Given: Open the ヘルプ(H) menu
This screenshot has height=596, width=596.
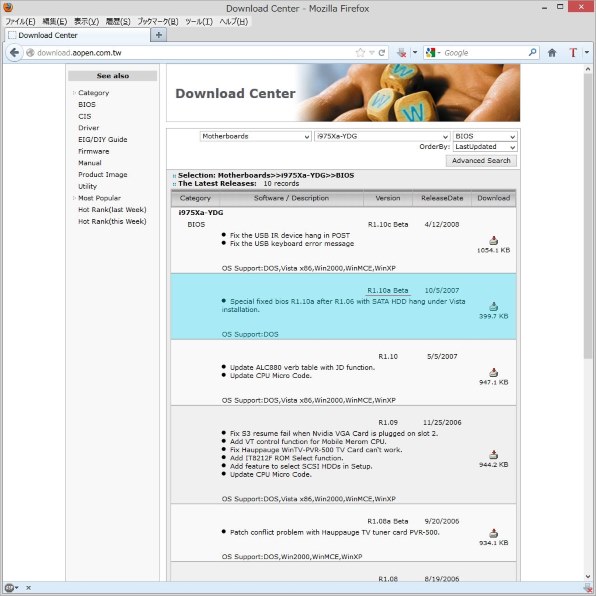Looking at the screenshot, I should coord(233,22).
